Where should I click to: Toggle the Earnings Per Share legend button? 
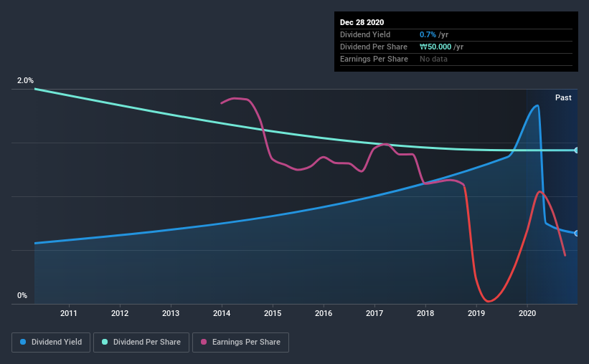coord(240,343)
